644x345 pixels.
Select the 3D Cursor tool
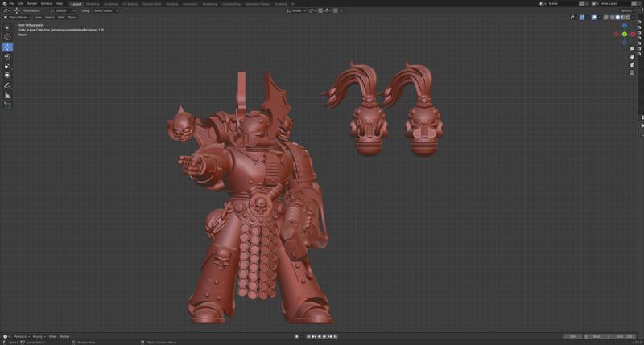pos(7,37)
